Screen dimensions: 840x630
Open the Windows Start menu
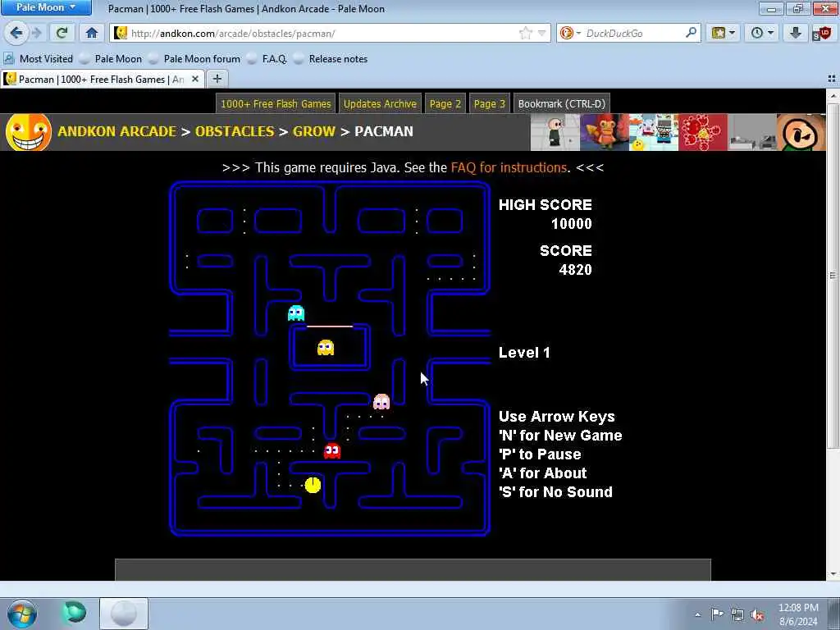click(x=22, y=614)
